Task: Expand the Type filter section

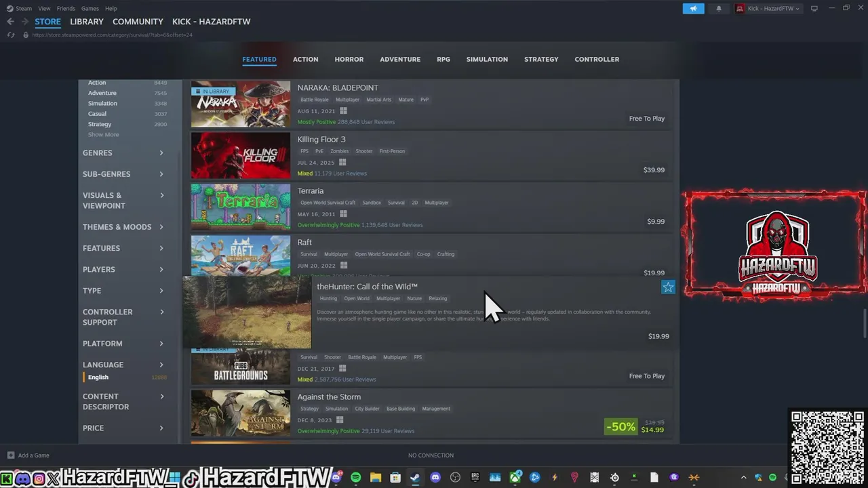Action: coord(123,291)
